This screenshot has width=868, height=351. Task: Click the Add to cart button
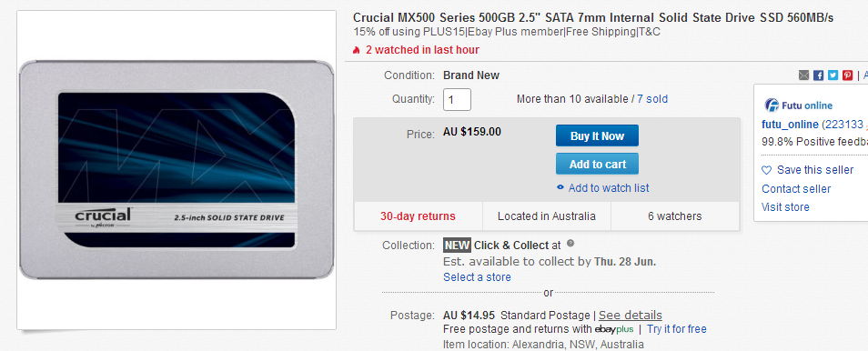click(597, 164)
